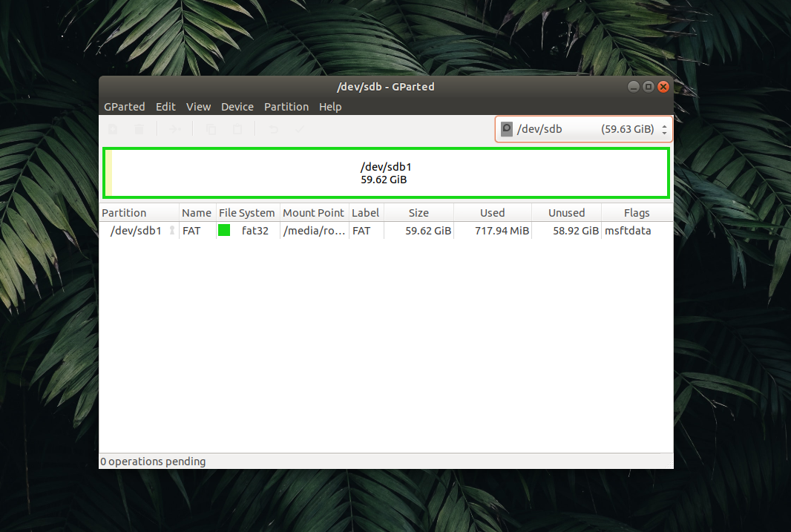
Task: Open the GParted menu
Action: [124, 107]
